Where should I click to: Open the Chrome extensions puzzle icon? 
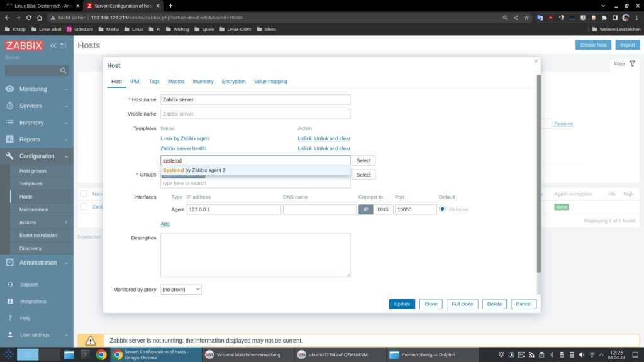pyautogui.click(x=604, y=18)
